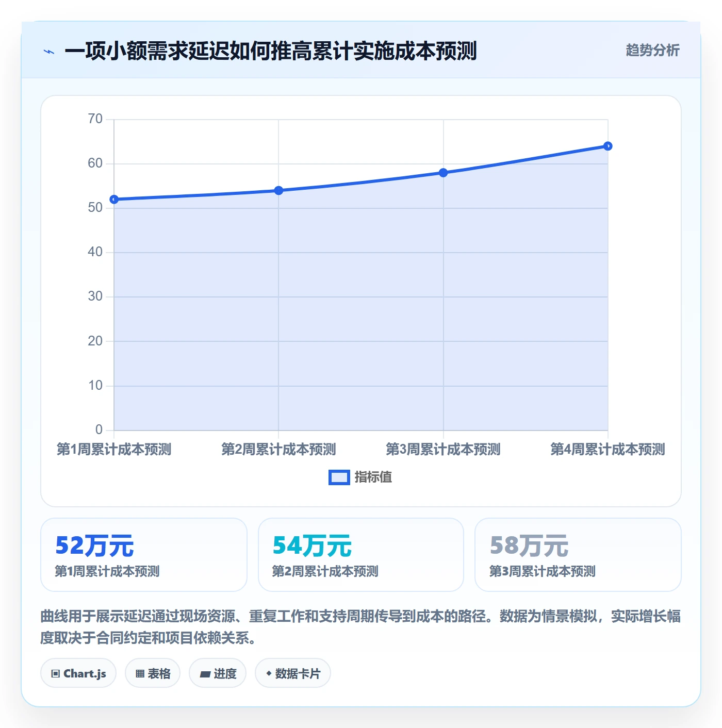Image resolution: width=722 pixels, height=728 pixels.
Task: Click the 第4周累计成本预测 axis label
Action: [x=608, y=449]
